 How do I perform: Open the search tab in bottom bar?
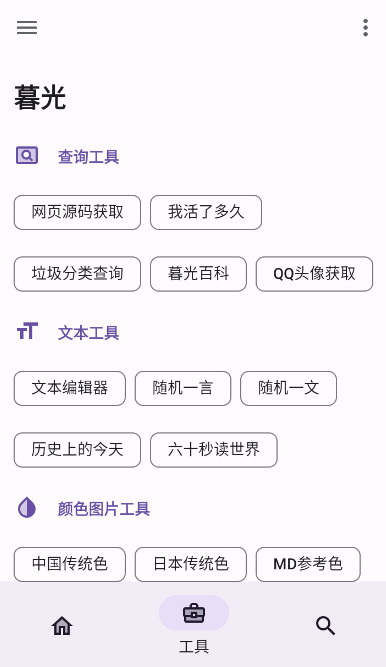point(325,626)
